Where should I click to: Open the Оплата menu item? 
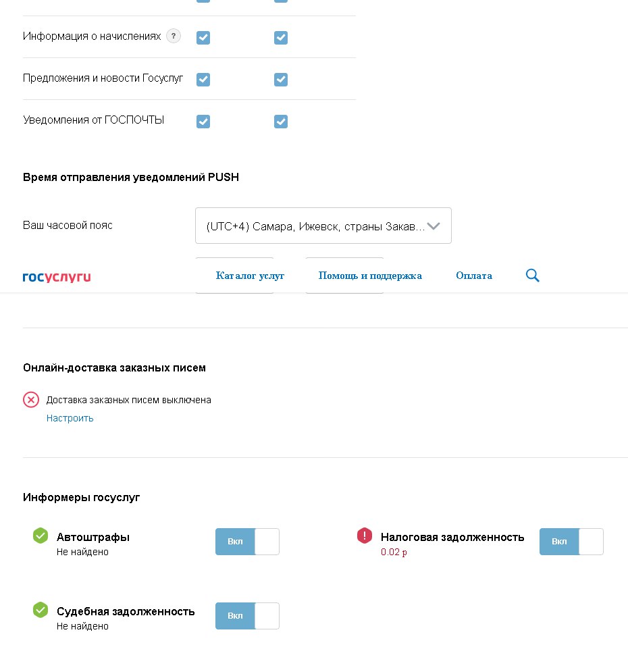(x=474, y=276)
